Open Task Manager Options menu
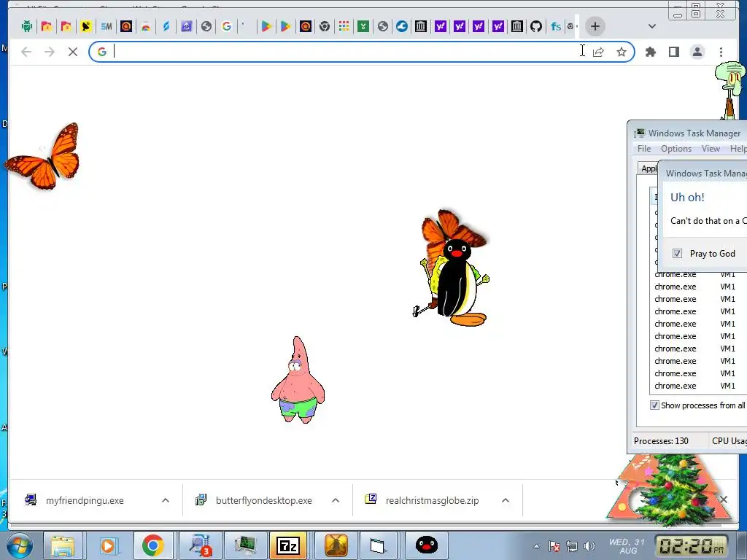Viewport: 747px width, 560px height. 676,149
